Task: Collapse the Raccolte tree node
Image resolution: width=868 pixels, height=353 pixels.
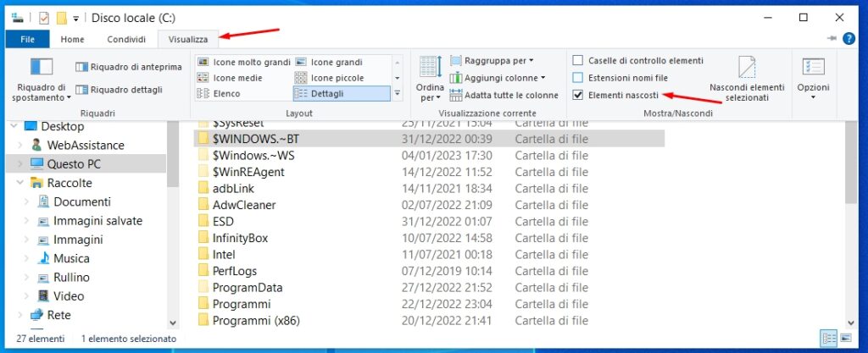Action: click(20, 183)
